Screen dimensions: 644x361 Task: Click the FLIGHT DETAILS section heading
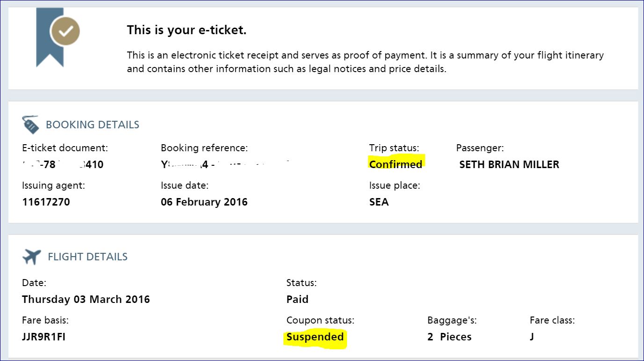87,257
